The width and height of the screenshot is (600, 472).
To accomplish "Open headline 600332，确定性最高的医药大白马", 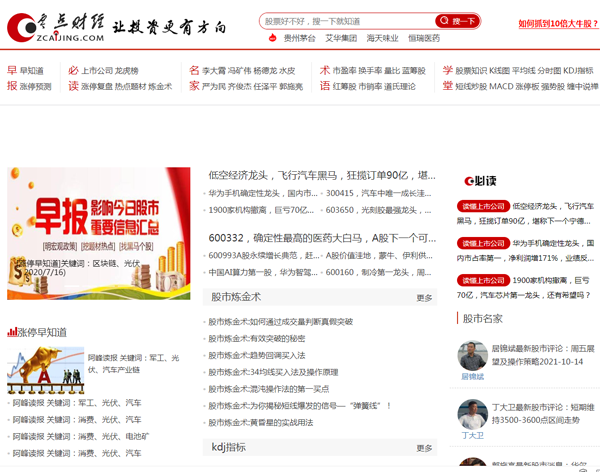I will pyautogui.click(x=322, y=238).
